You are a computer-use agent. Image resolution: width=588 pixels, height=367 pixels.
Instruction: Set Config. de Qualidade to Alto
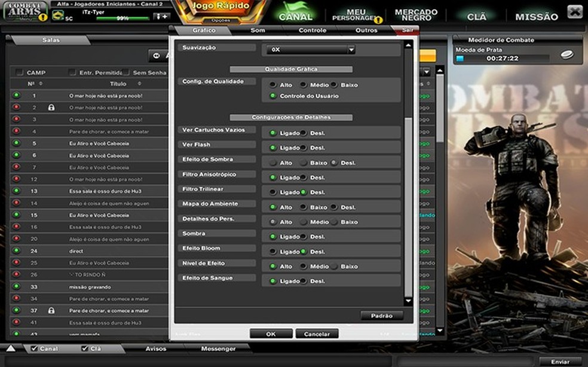coord(273,85)
